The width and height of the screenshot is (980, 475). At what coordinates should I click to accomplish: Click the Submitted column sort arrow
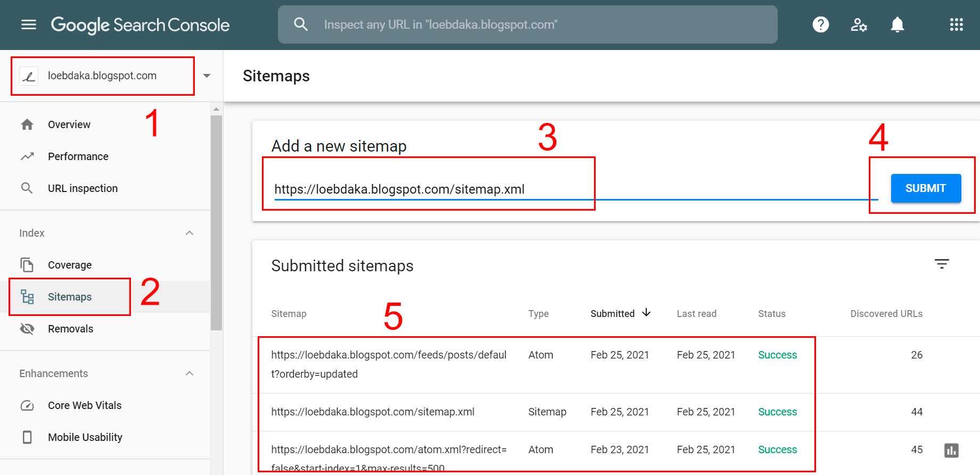point(646,313)
